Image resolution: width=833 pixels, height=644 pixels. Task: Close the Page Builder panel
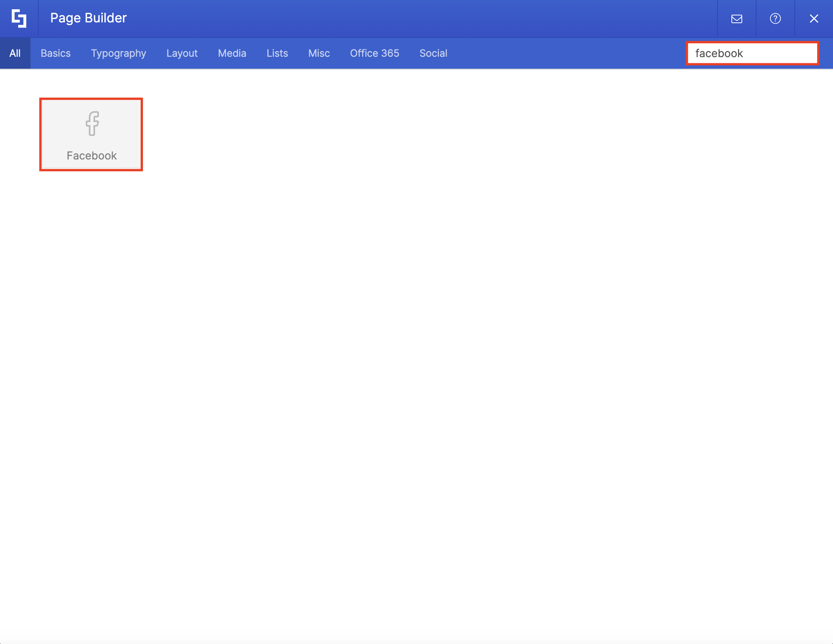pos(814,18)
